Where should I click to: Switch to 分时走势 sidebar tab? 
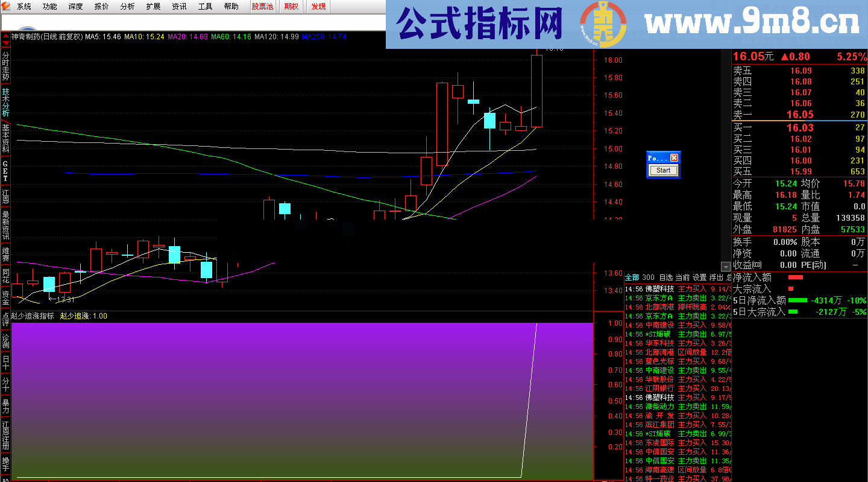(x=5, y=66)
